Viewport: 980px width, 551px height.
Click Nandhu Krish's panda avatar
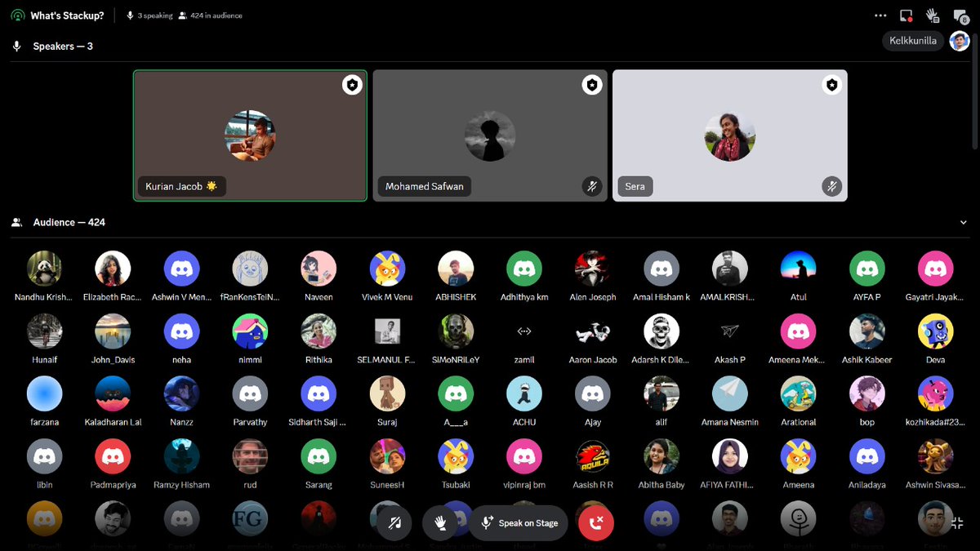click(x=44, y=268)
